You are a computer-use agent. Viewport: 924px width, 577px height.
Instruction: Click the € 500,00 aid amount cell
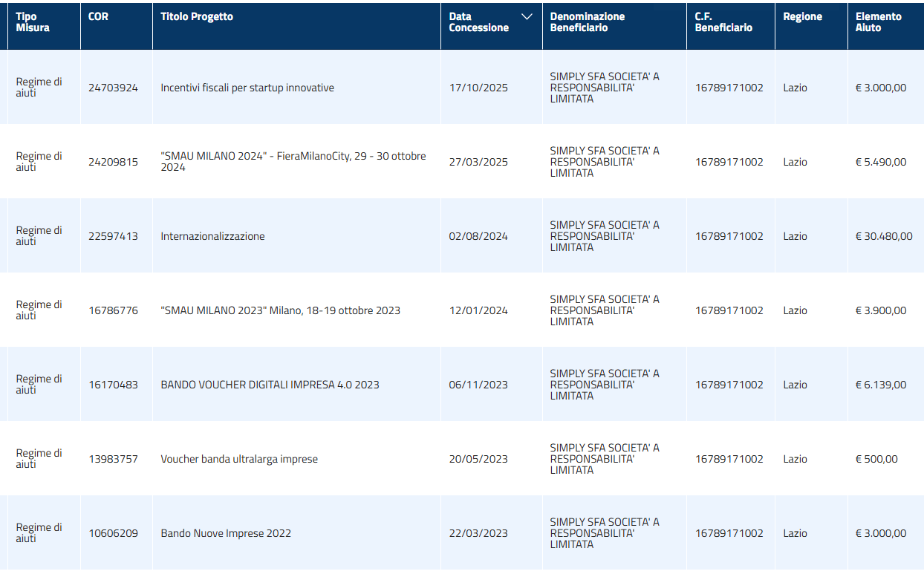tap(876, 459)
